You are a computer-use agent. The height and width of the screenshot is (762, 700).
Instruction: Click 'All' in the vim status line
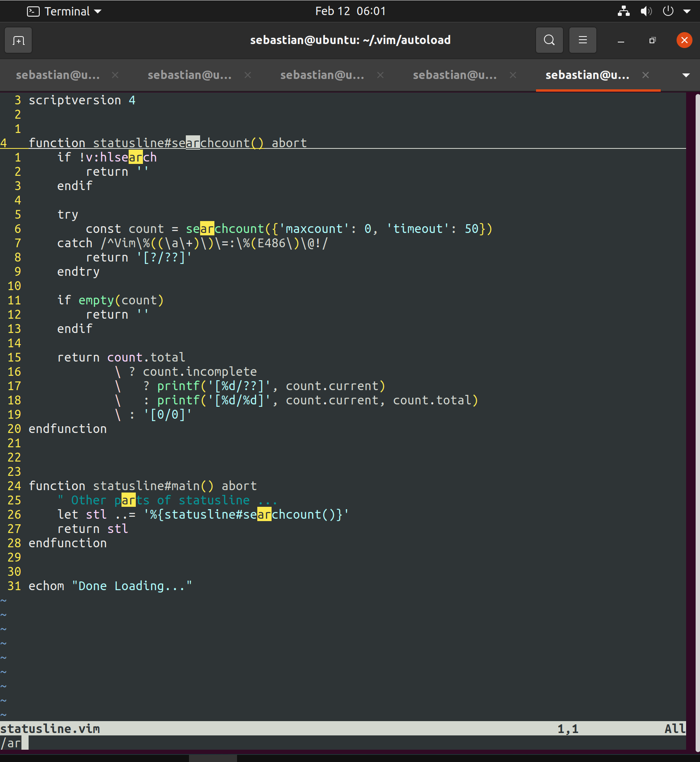click(675, 729)
